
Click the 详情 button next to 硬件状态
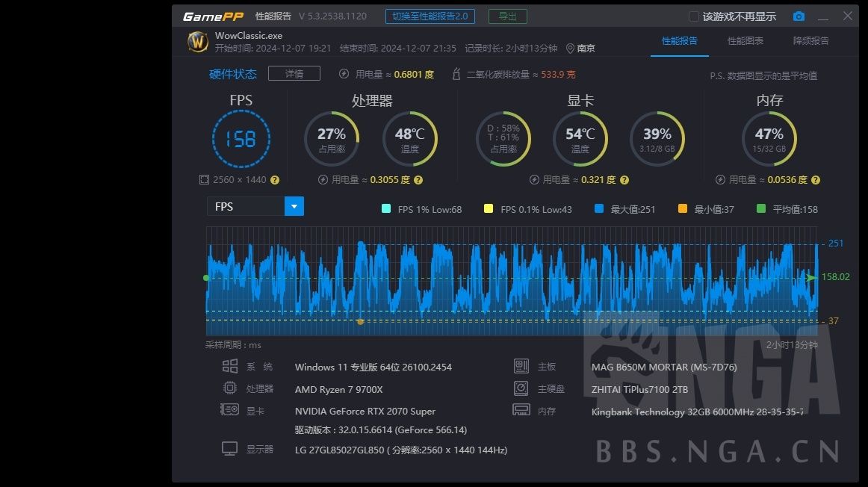(294, 73)
